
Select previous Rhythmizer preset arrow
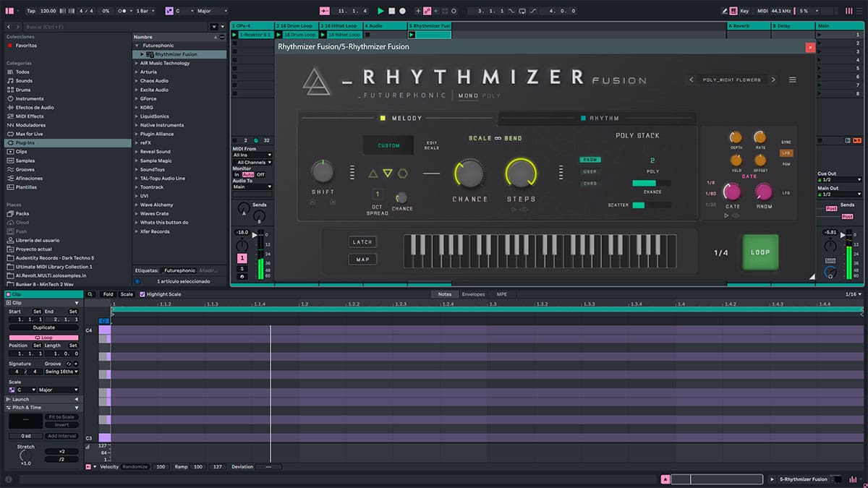point(692,80)
